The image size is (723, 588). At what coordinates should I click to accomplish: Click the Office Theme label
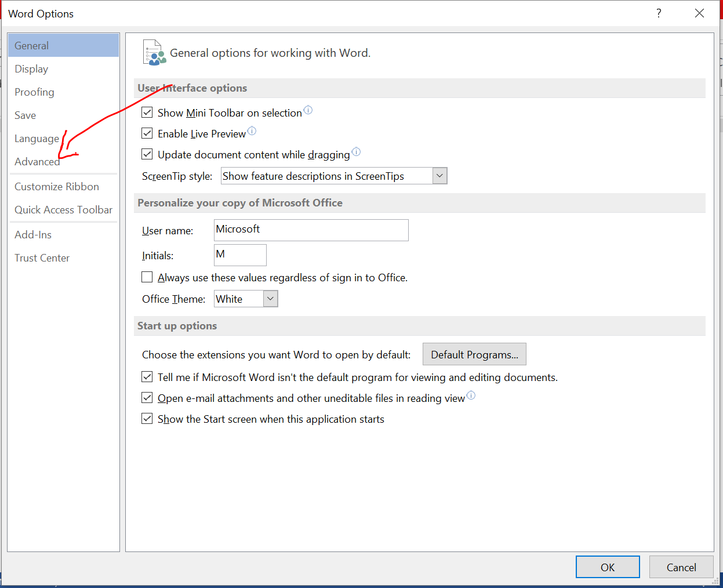[174, 299]
